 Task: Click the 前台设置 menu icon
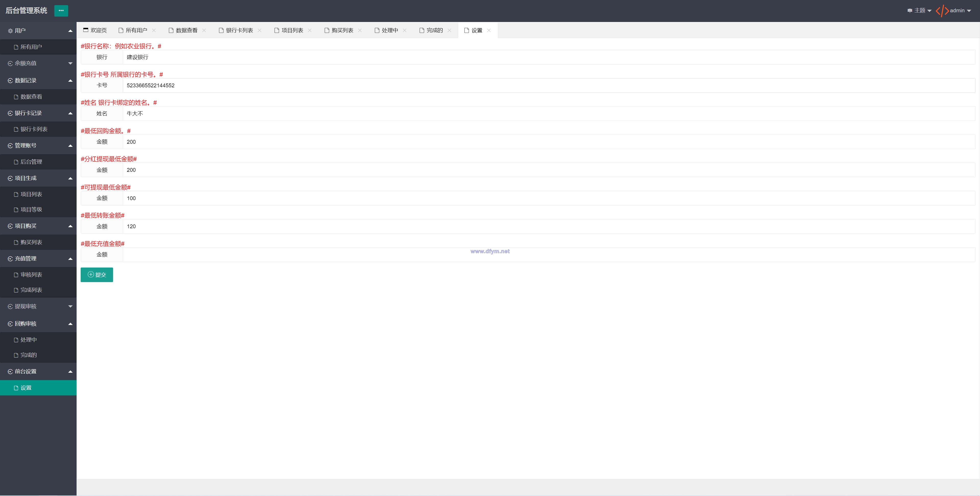10,371
